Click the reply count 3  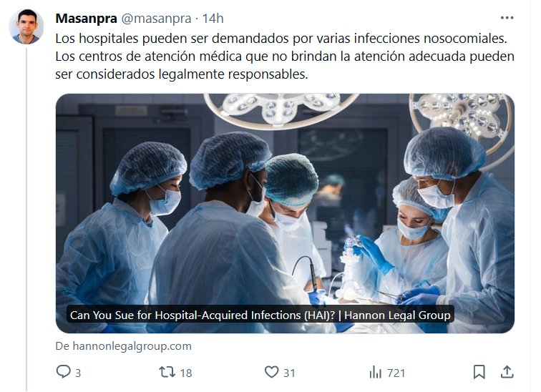78,373
